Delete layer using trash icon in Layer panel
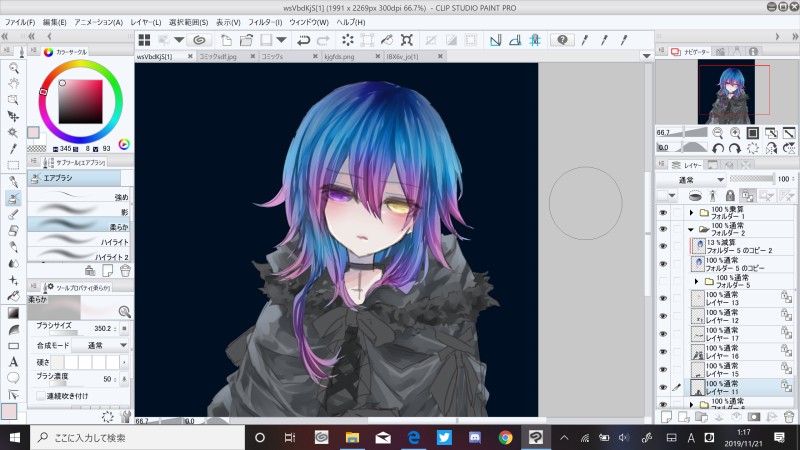 [789, 417]
